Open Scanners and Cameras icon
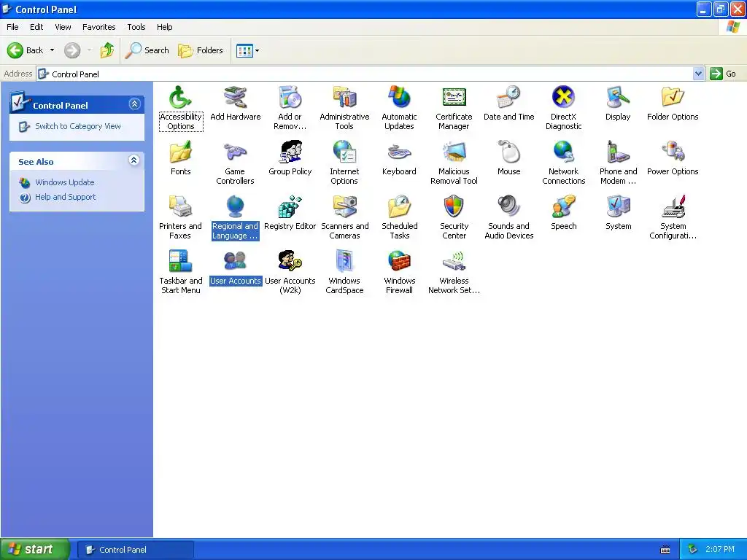 (344, 207)
